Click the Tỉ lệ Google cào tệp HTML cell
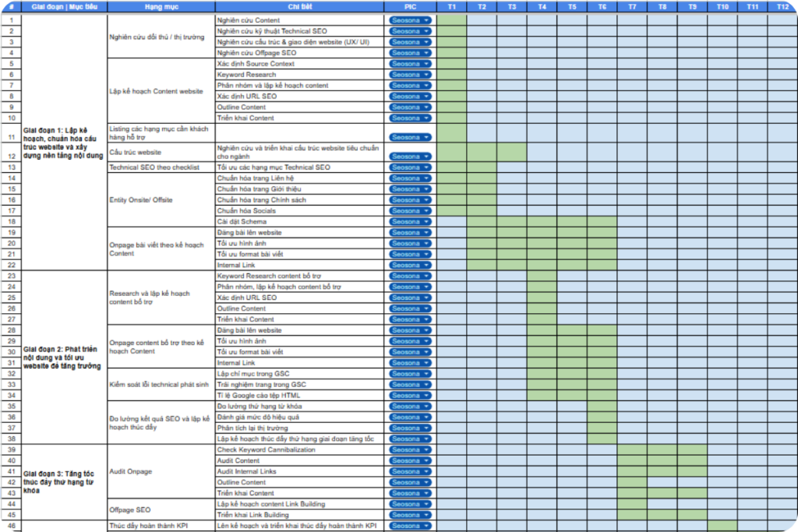Image resolution: width=798 pixels, height=532 pixels. (x=300, y=396)
